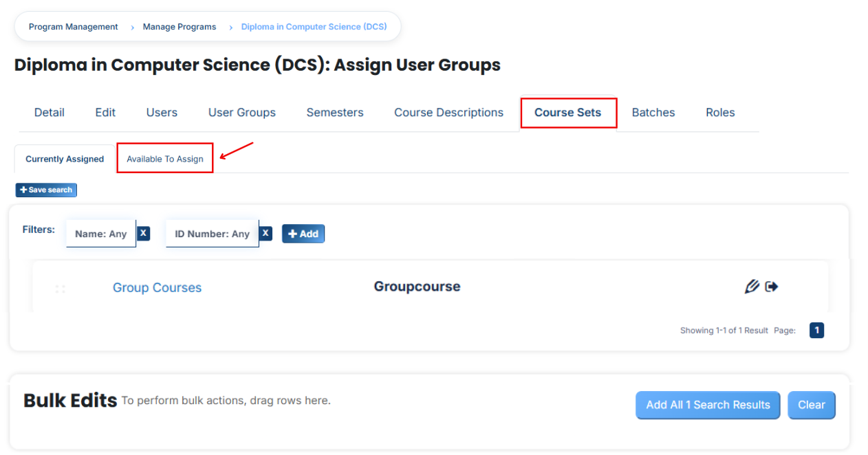Go to the Users tab

click(x=162, y=113)
